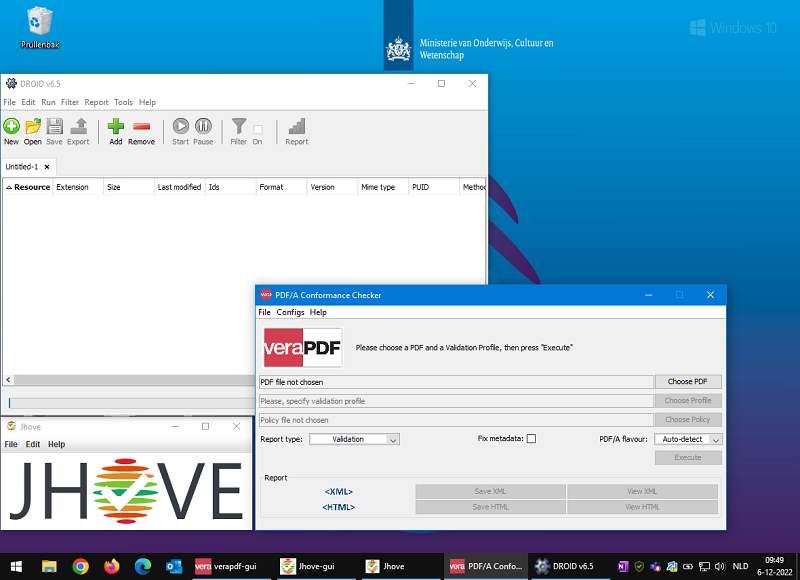
Task: Sort by the Extension column header
Action: pos(78,187)
